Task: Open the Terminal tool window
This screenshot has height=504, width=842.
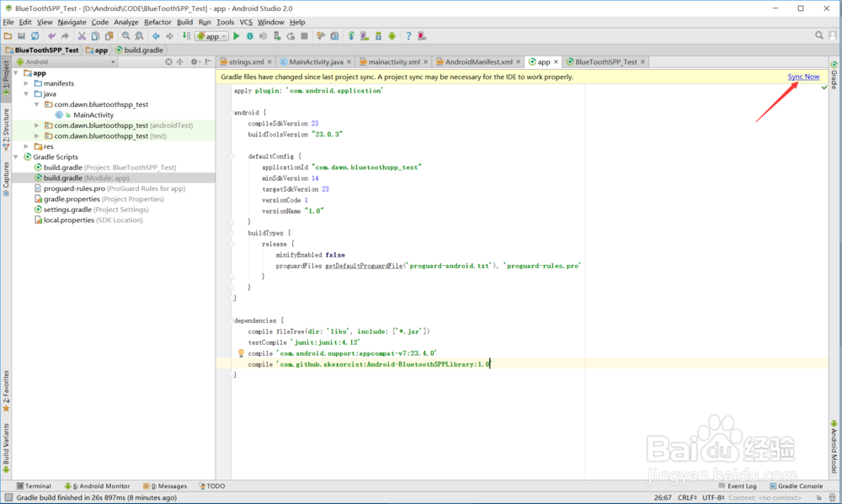Action: tap(34, 485)
